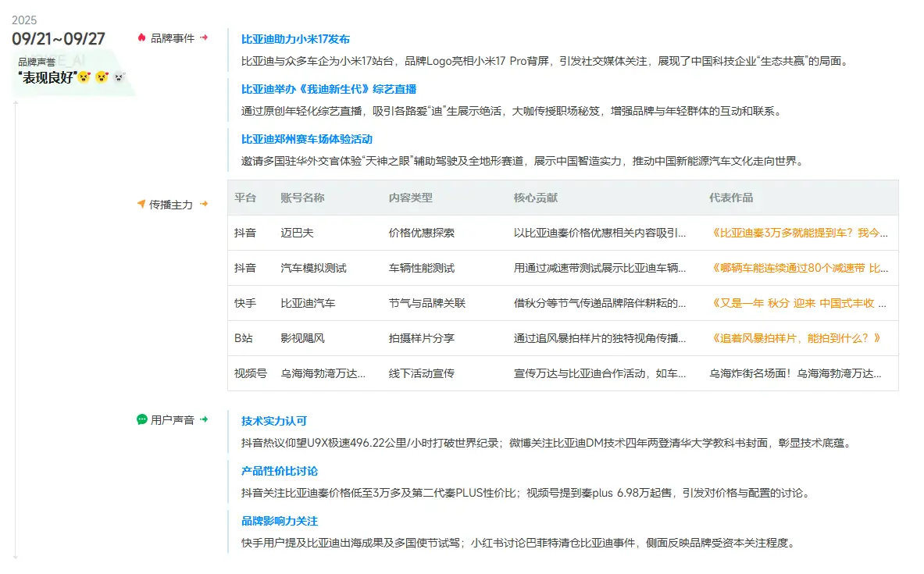Click the grey emoji rating face
The height and width of the screenshot is (574, 924).
click(120, 77)
